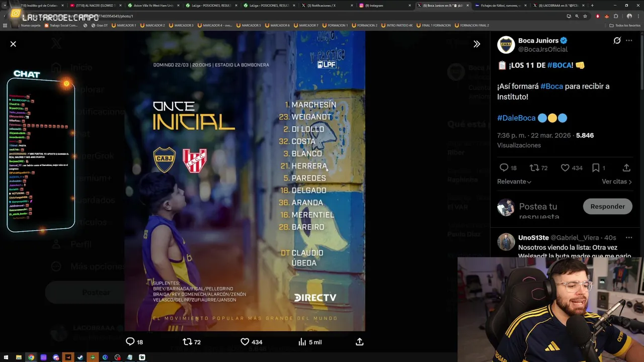This screenshot has height=362, width=644.
Task: Open UnoS13te reply avatar
Action: (x=506, y=242)
